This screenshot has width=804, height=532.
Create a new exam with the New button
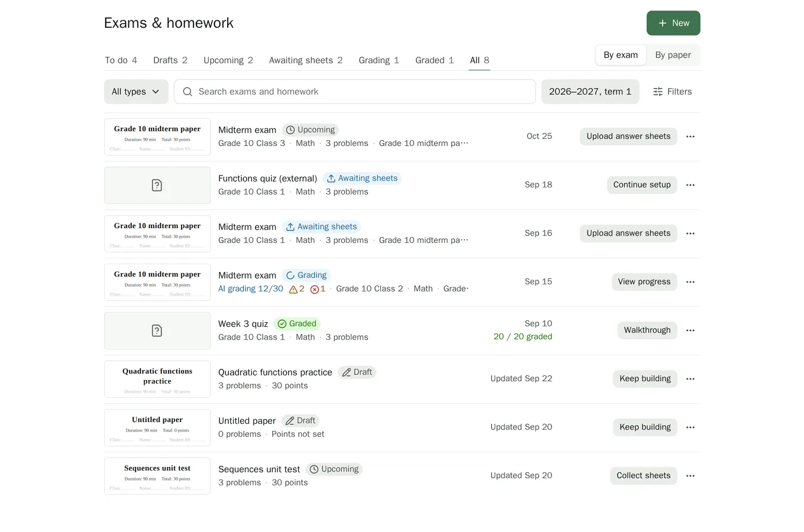(673, 23)
